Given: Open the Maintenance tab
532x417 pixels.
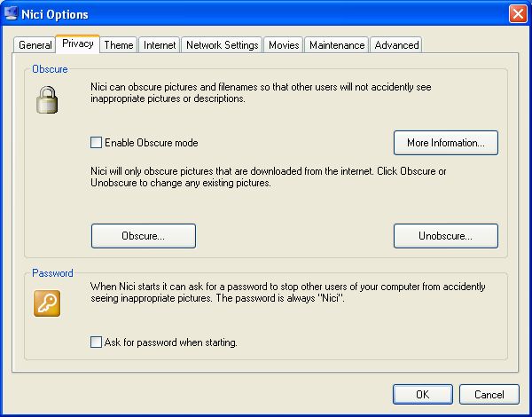Looking at the screenshot, I should click(x=337, y=45).
